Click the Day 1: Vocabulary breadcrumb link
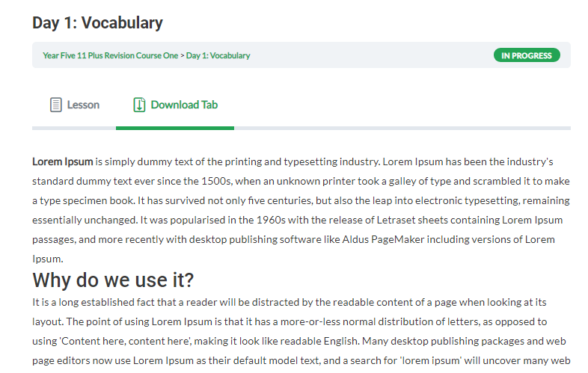 218,55
